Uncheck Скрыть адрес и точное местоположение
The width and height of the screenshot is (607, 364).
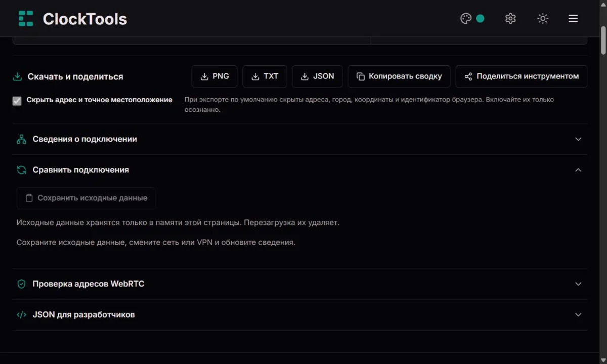(17, 101)
